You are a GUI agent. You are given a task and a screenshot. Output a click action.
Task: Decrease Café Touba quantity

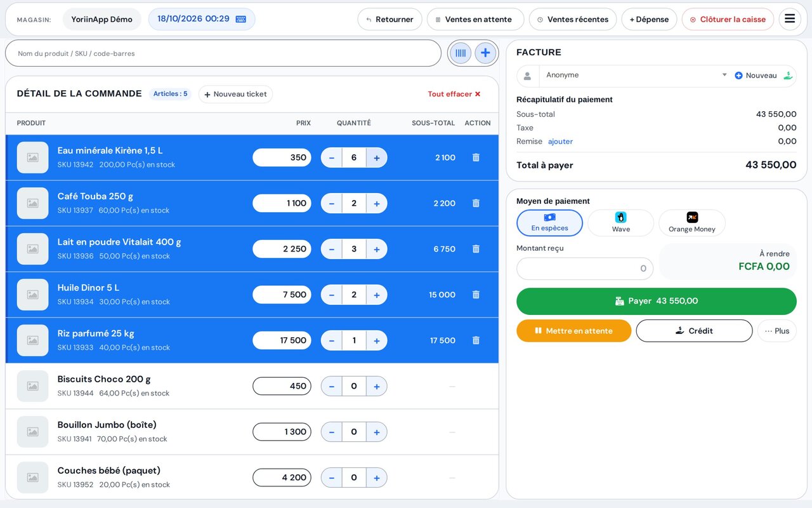332,203
